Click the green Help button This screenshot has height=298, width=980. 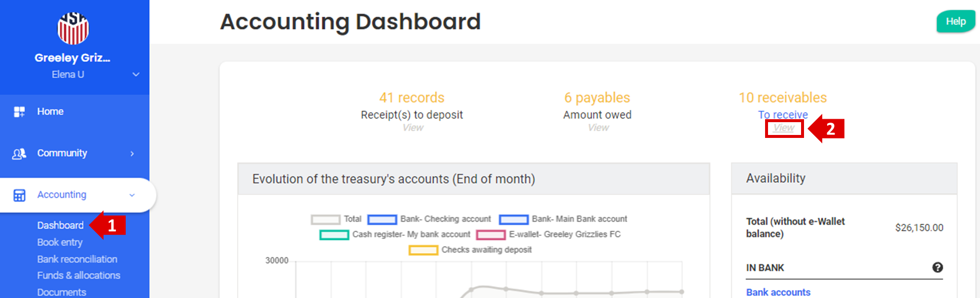(x=955, y=22)
